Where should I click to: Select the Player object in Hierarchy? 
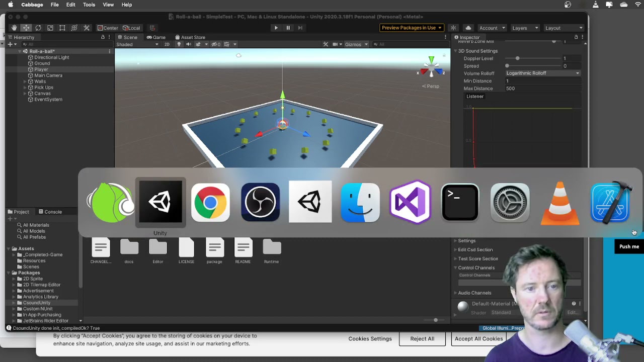(41, 69)
